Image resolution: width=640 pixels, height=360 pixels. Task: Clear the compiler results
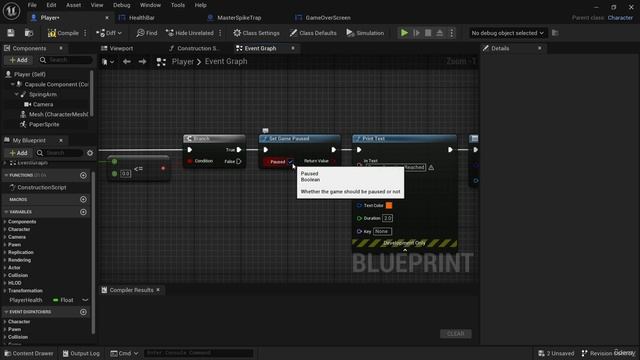(x=456, y=333)
